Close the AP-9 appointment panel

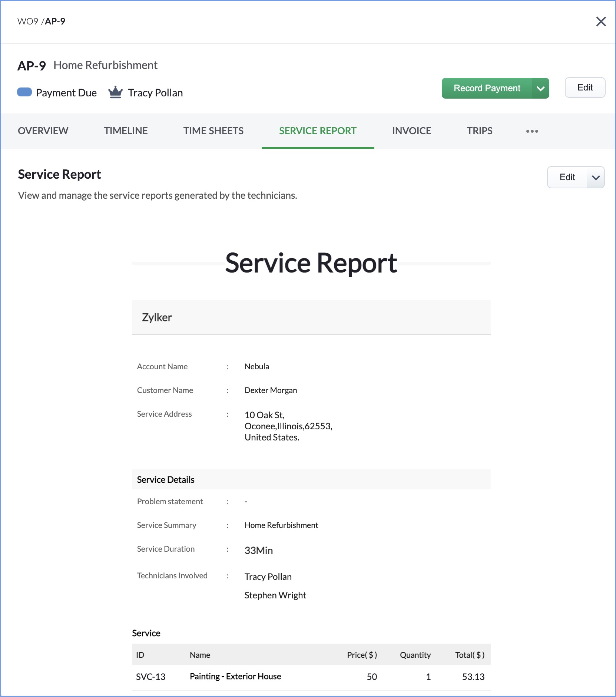[x=601, y=22]
